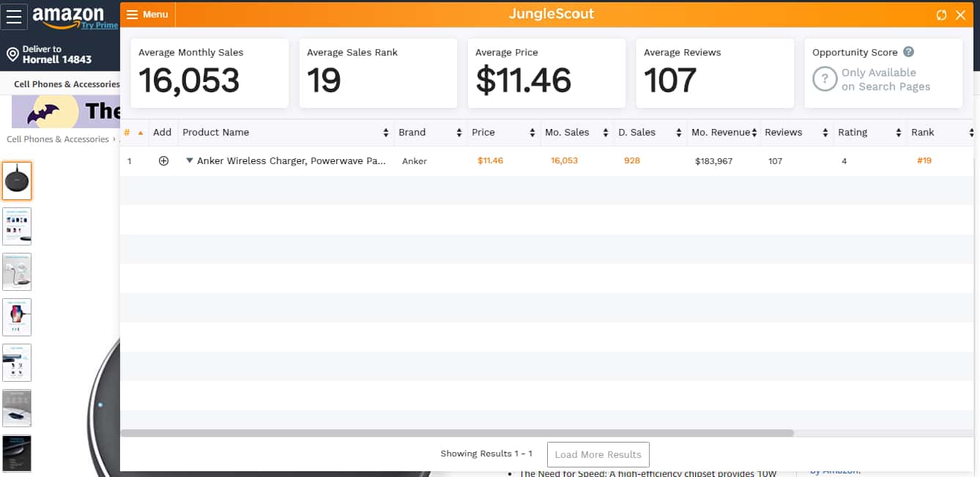The height and width of the screenshot is (477, 980).
Task: Click the Deliver to location pin
Action: [12, 54]
